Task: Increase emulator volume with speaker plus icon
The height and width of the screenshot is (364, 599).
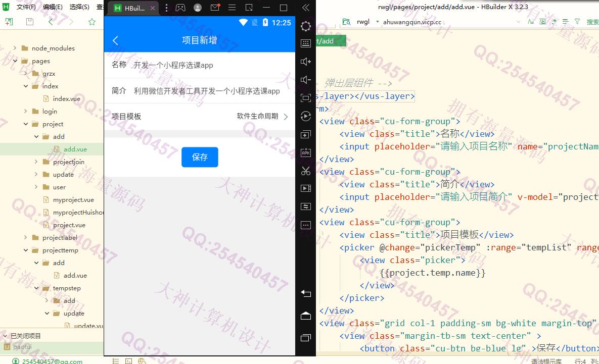Action: pos(306,62)
